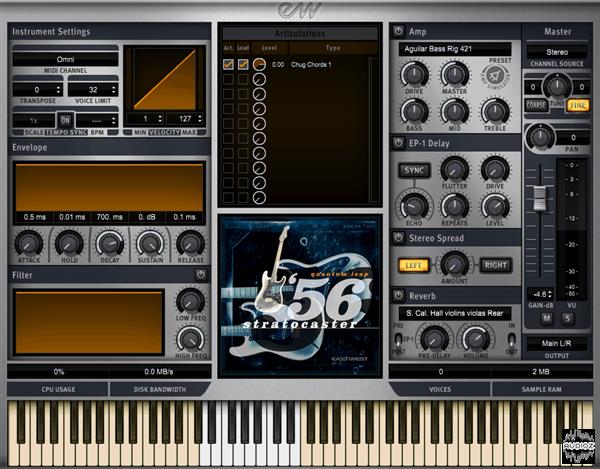Image resolution: width=600 pixels, height=469 pixels.
Task: Click the Master Pan knob
Action: [x=540, y=137]
